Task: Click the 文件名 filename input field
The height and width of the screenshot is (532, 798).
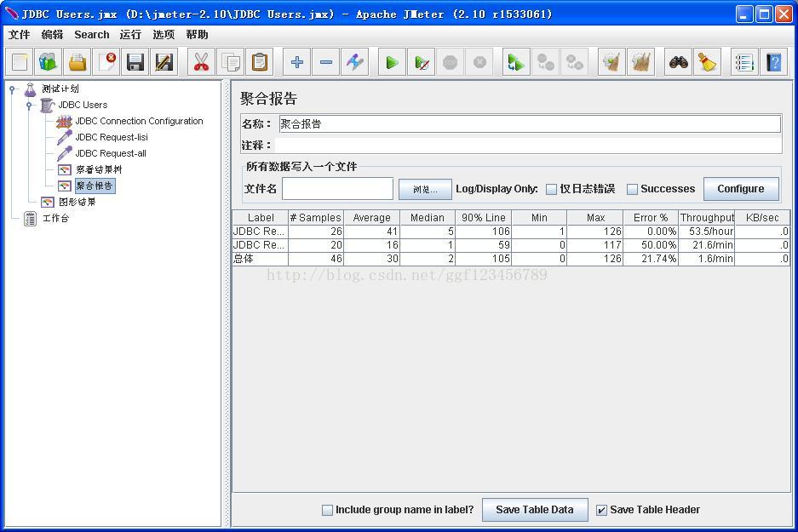Action: pyautogui.click(x=337, y=189)
